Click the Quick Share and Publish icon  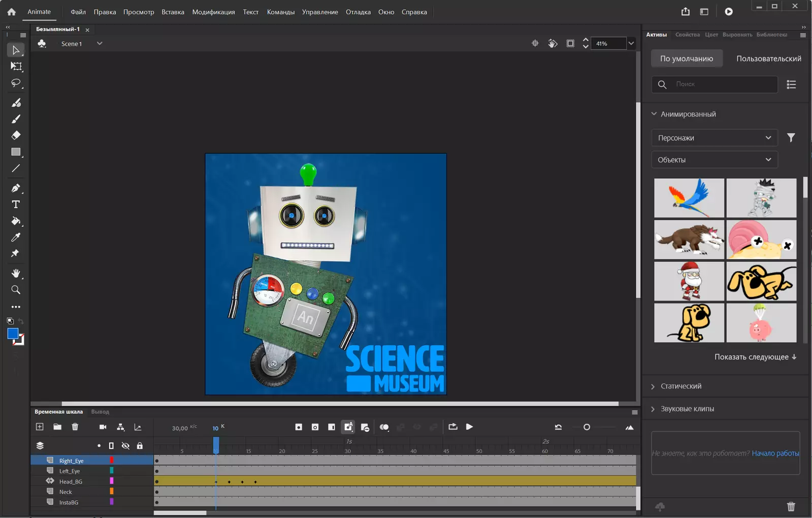(x=686, y=12)
